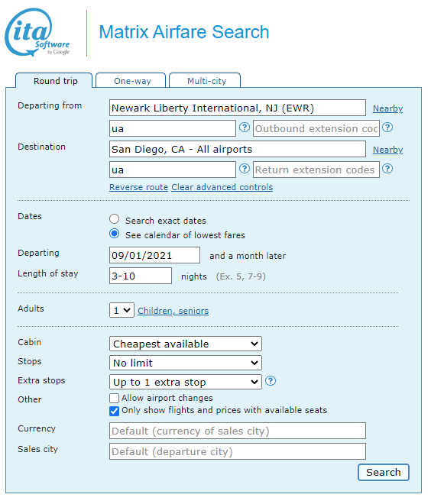Open the Adults count dropdown
Viewport: 431px width, 504px height.
(122, 311)
